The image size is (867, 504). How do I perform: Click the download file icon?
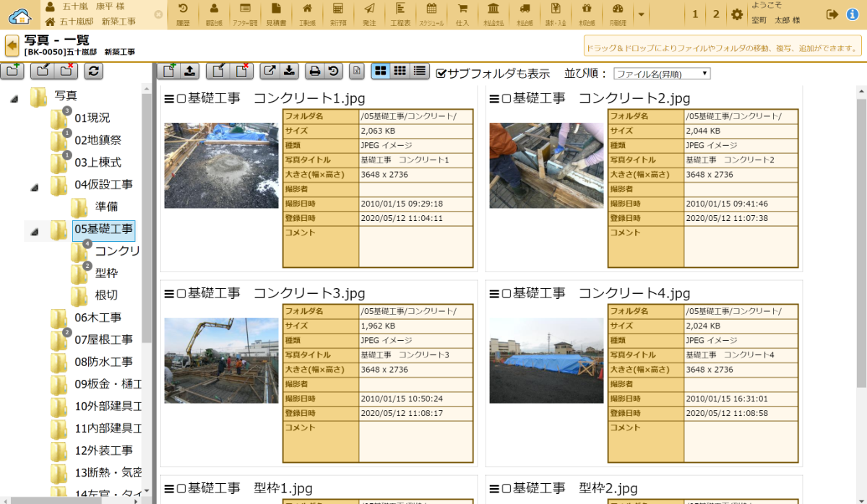[x=289, y=71]
